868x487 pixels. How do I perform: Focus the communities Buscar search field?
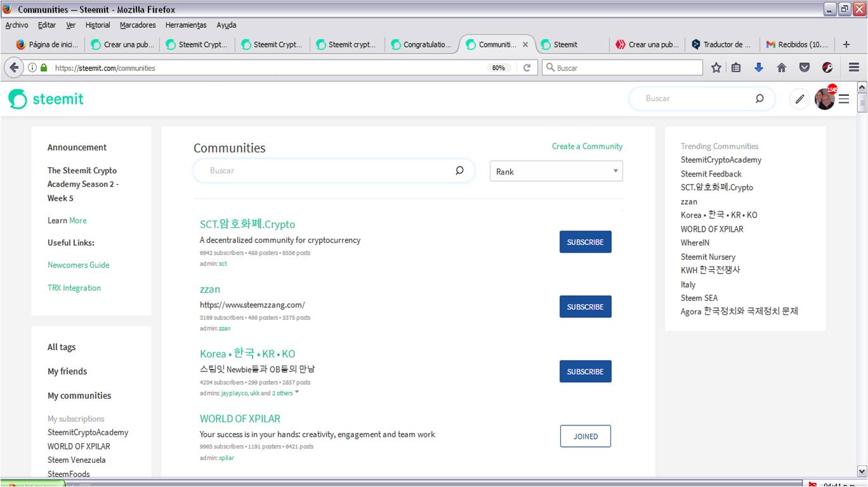(334, 171)
